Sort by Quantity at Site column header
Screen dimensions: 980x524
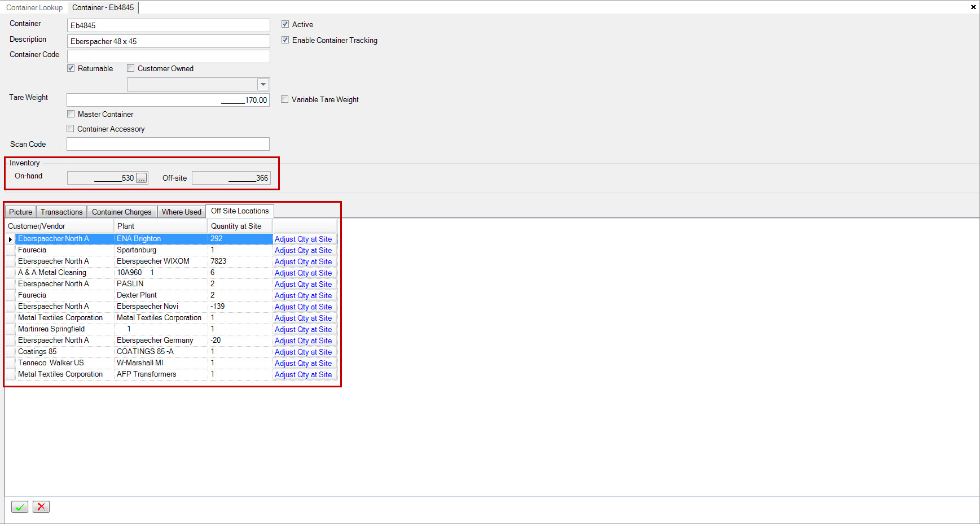tap(240, 226)
